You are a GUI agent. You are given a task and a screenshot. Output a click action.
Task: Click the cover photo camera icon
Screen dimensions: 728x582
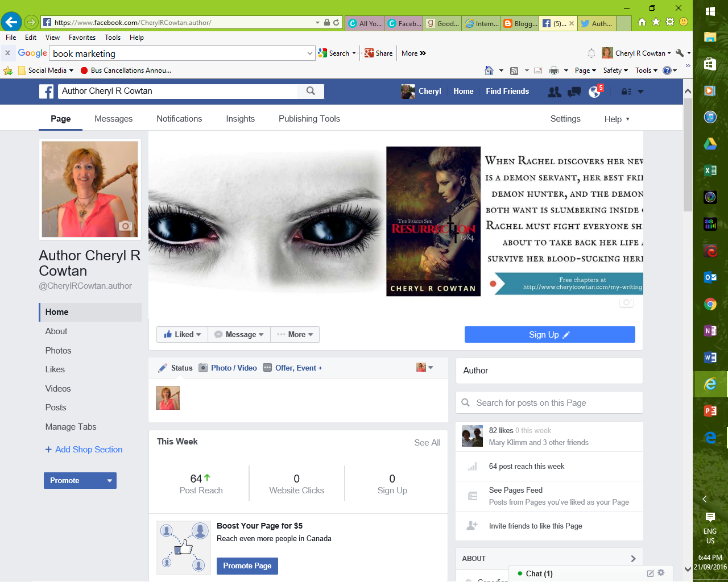pos(626,302)
